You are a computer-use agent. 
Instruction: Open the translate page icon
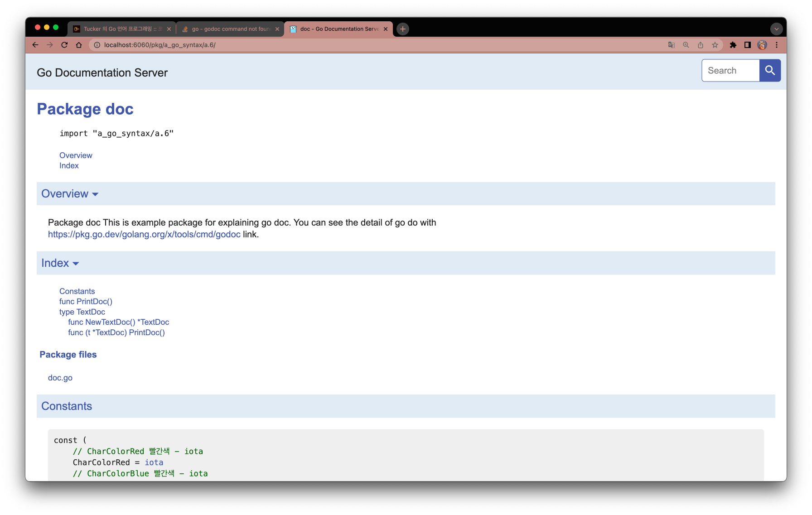coord(672,45)
